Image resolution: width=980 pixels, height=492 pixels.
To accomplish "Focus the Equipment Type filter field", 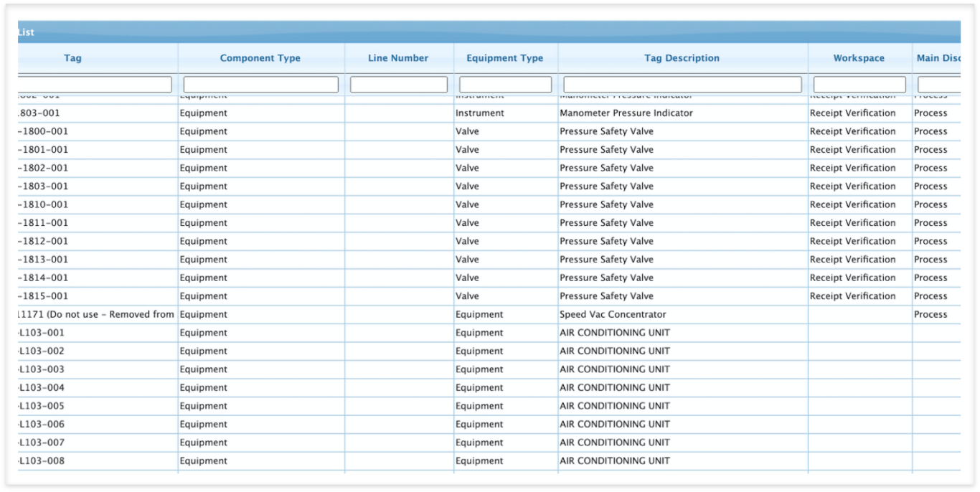I will point(505,85).
